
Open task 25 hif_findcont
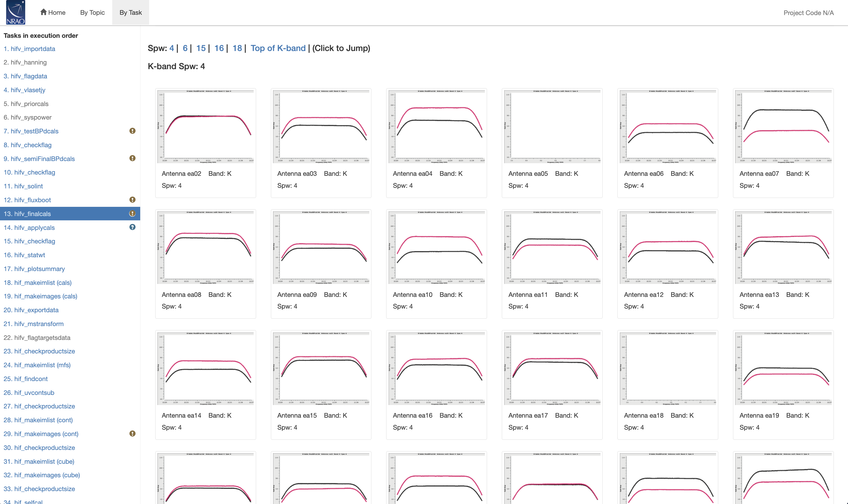26,379
